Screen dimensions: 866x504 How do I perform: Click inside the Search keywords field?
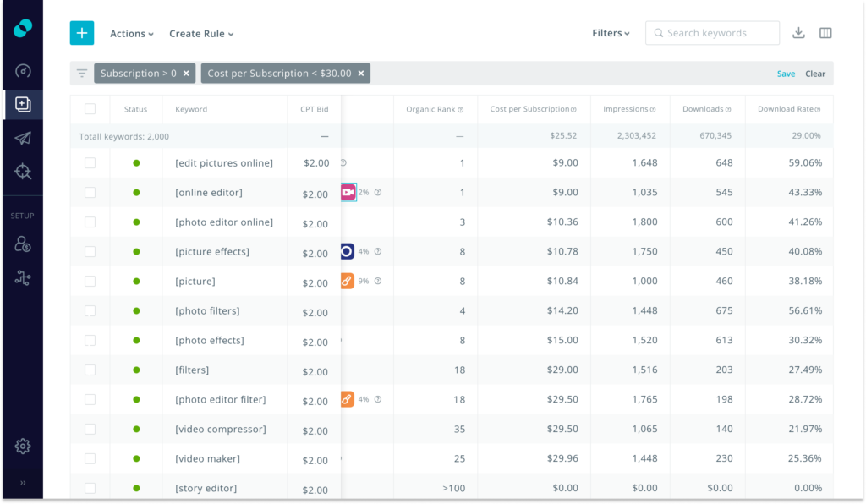click(x=712, y=32)
